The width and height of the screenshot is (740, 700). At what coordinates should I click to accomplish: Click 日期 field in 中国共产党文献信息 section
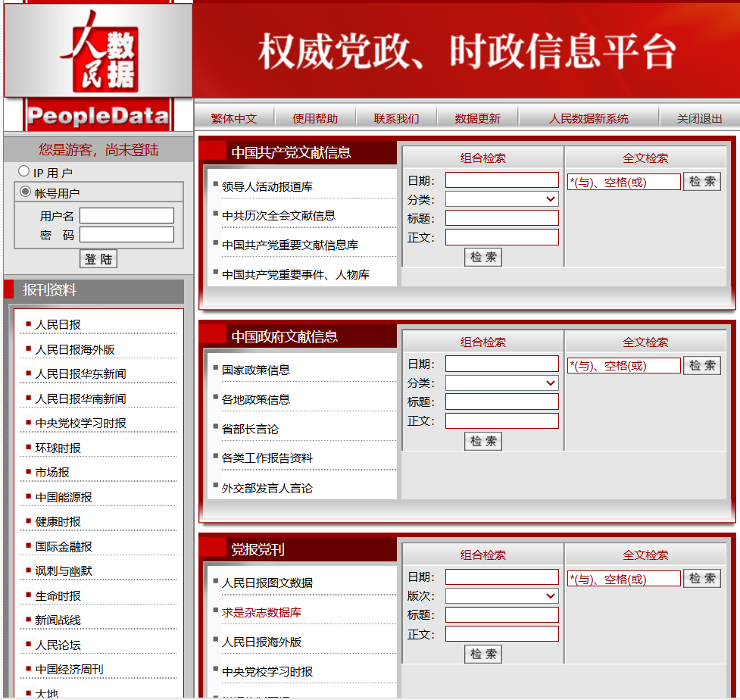pyautogui.click(x=502, y=180)
